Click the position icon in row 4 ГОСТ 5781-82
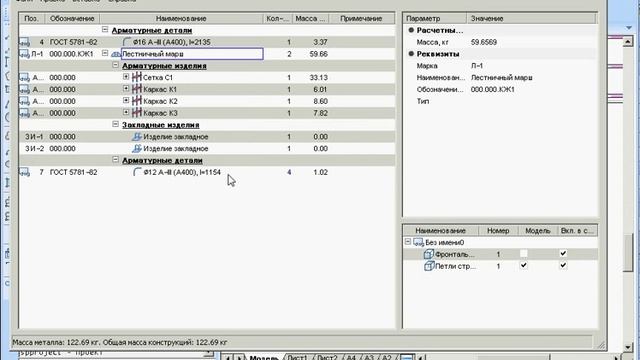 point(24,42)
